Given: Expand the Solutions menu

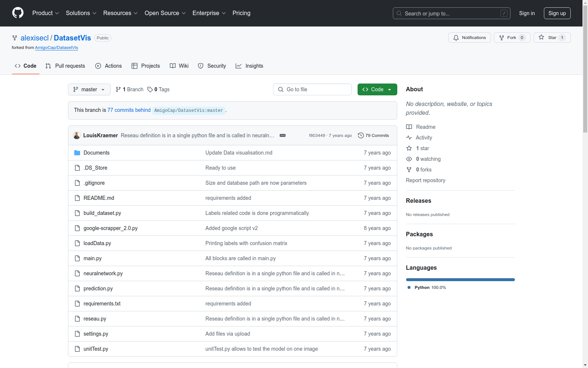Looking at the screenshot, I should point(81,13).
